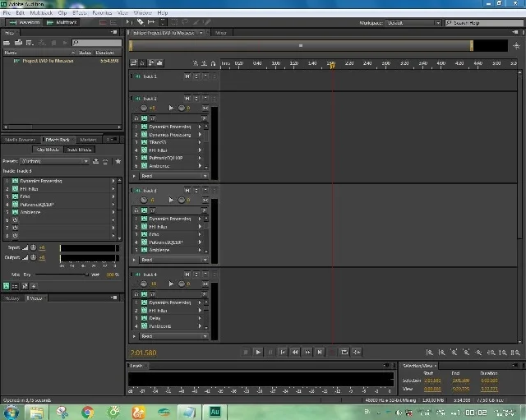Select the Slip tool in top toolbar

click(x=151, y=22)
